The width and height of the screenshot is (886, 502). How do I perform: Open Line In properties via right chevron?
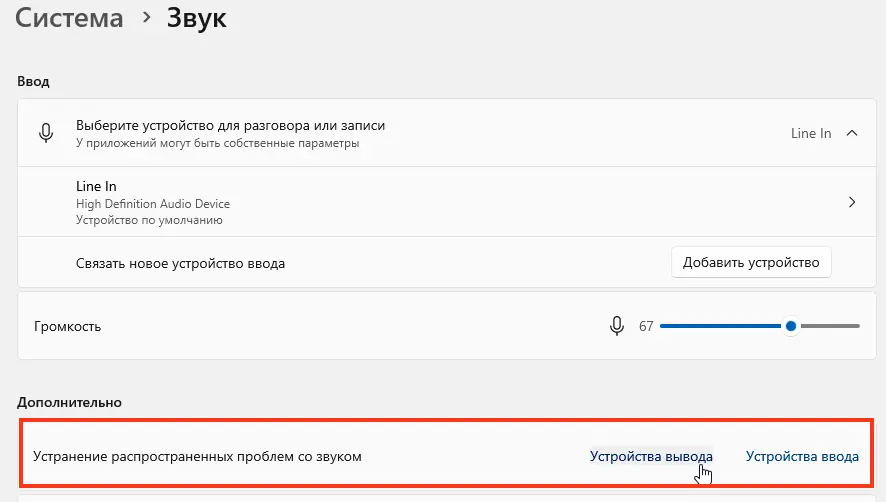pos(852,202)
